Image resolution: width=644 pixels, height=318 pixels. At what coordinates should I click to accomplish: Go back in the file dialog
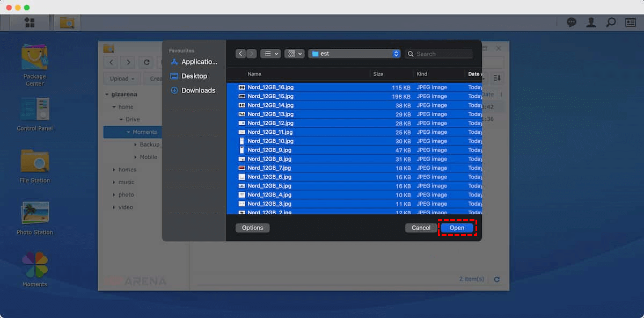click(x=240, y=54)
